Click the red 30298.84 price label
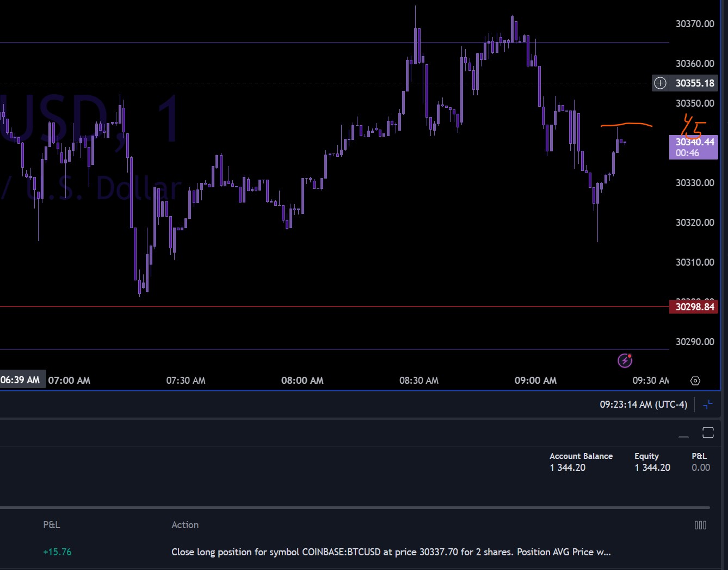728x570 pixels. coord(694,307)
